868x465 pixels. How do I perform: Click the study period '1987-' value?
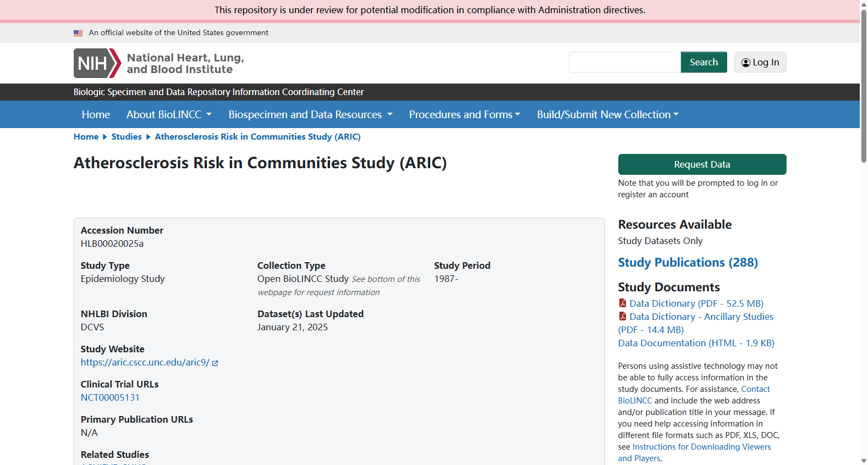(x=446, y=279)
